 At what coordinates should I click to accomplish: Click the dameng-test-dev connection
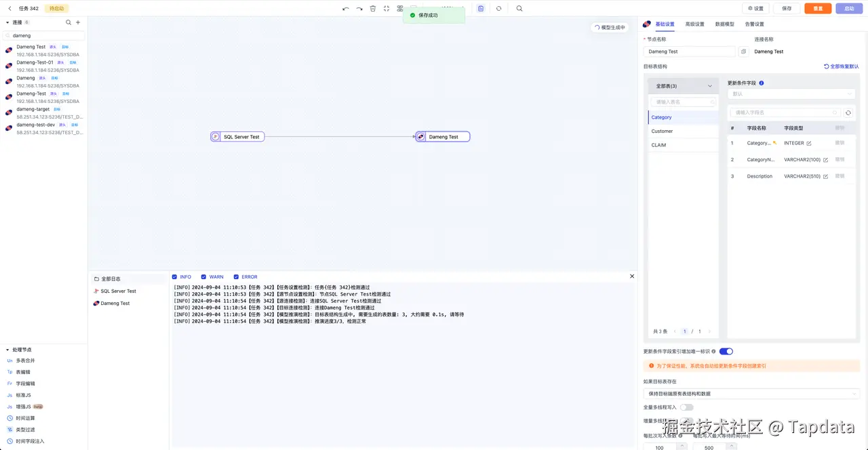click(x=43, y=129)
